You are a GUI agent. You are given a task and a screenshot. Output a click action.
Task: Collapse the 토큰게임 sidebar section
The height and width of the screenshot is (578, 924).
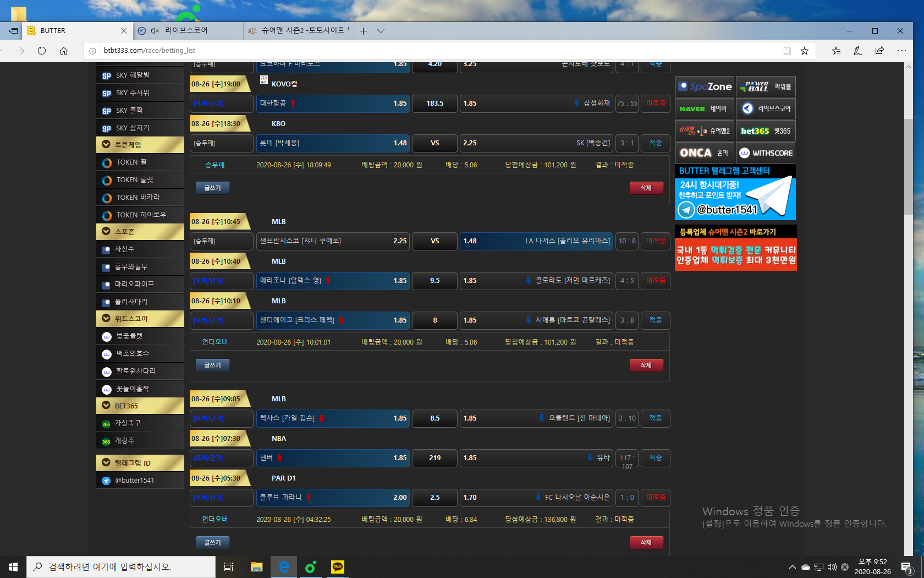pos(106,145)
